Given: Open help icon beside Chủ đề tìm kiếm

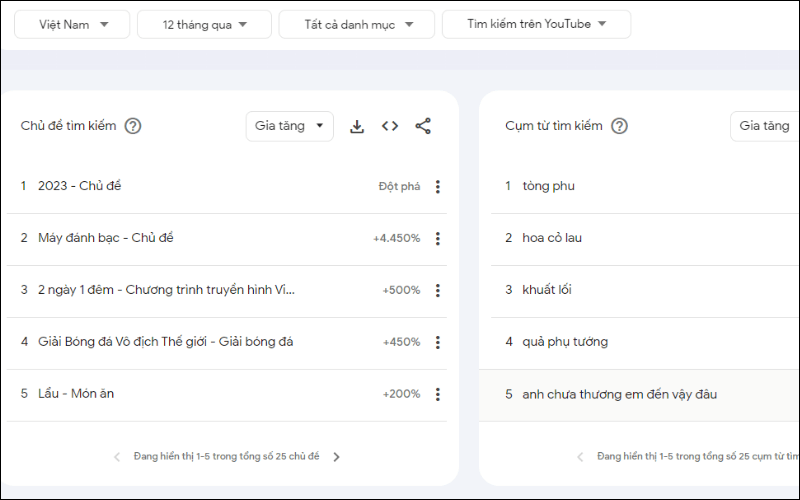Looking at the screenshot, I should point(132,126).
